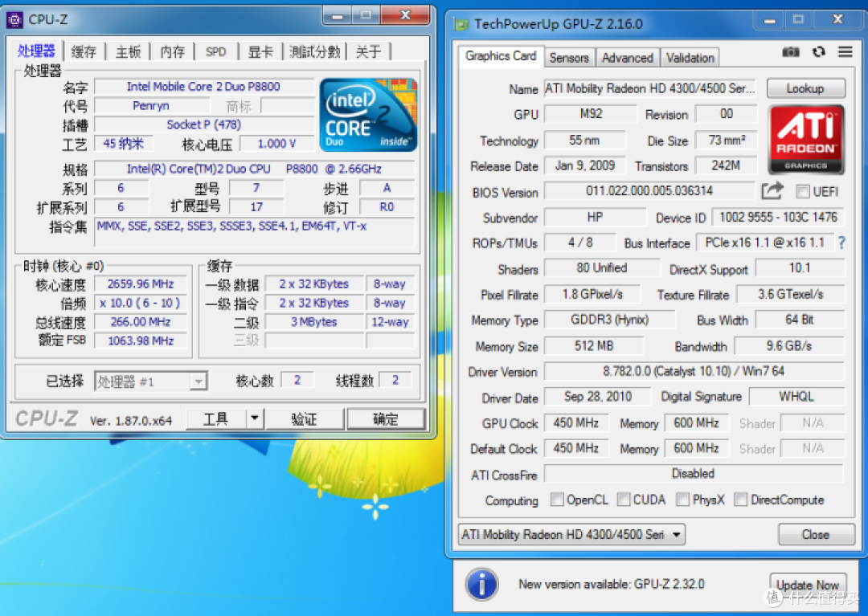Image resolution: width=868 pixels, height=616 pixels.
Task: Click the Bandwidth 9.6 GB/s value
Action: (789, 346)
